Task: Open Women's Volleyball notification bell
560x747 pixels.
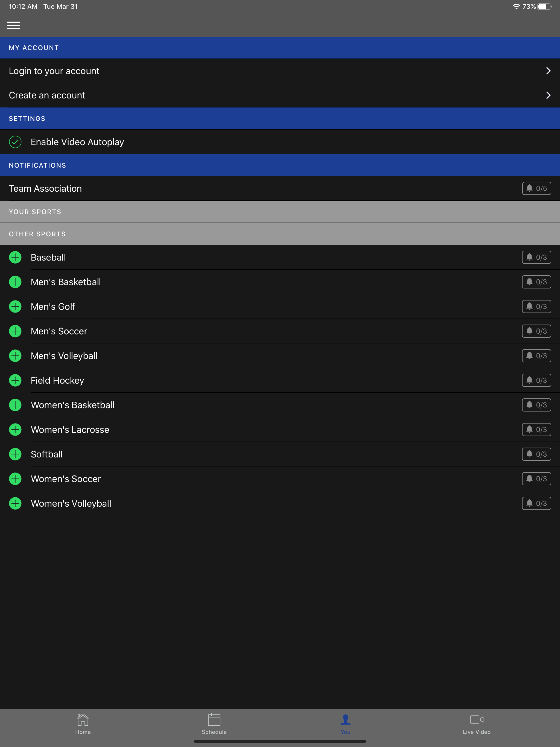Action: (536, 504)
